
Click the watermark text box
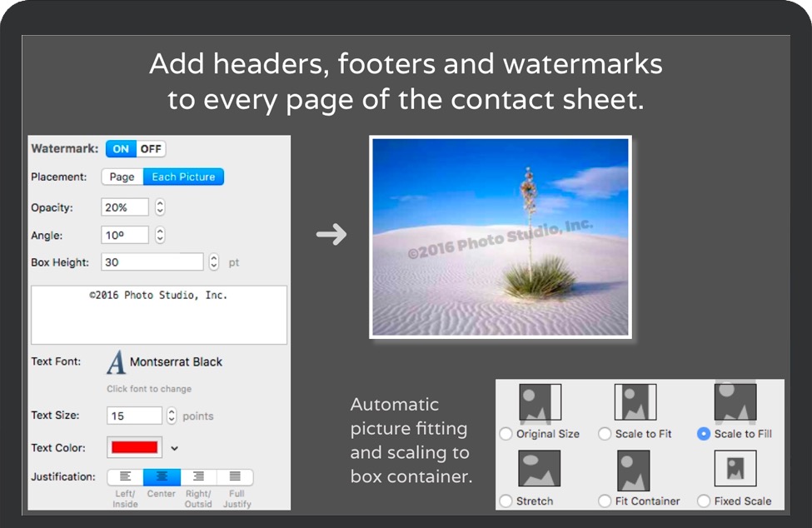tap(158, 315)
